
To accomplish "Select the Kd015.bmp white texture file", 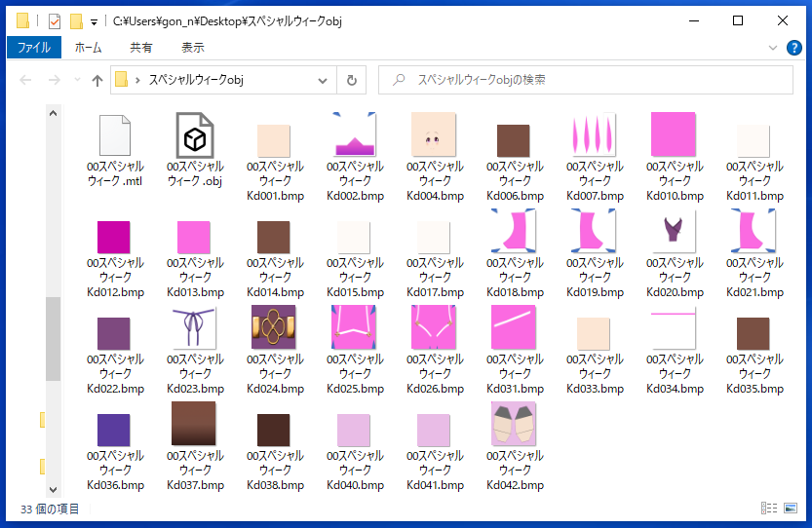I will pos(354,237).
